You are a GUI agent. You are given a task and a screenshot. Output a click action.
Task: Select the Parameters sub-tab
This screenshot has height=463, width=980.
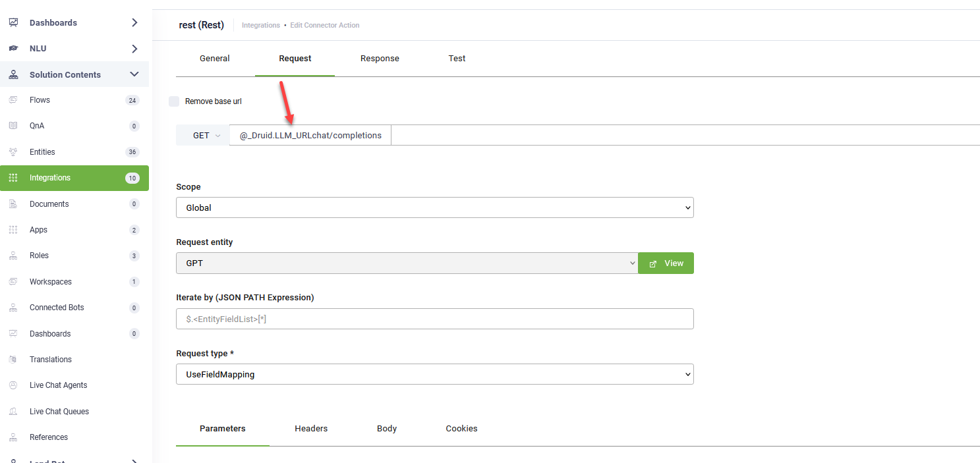click(223, 429)
